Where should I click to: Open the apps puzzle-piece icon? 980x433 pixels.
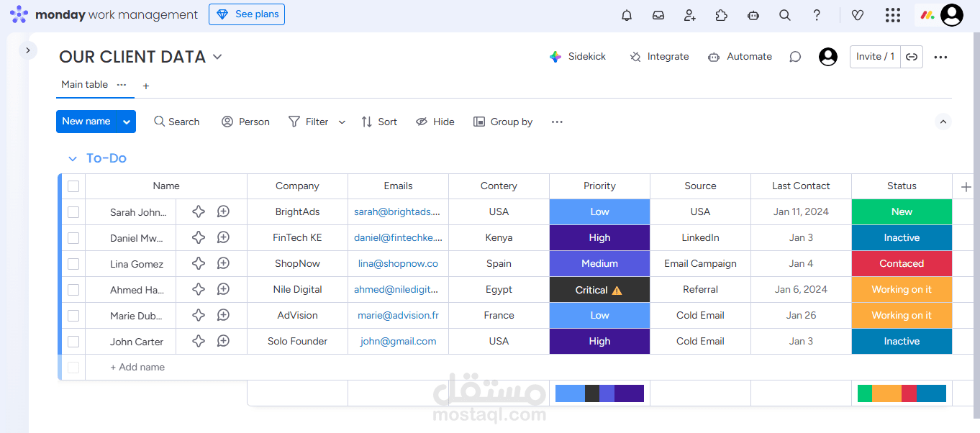click(x=722, y=15)
